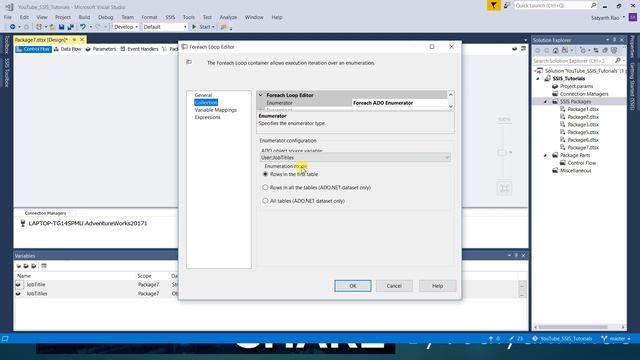The height and width of the screenshot is (360, 640).
Task: Open the Format menu
Action: click(149, 17)
